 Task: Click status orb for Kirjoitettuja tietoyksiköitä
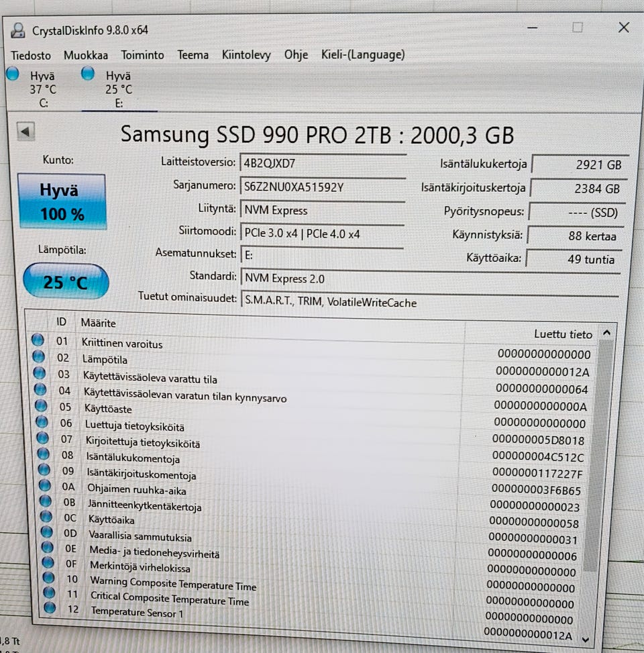click(42, 438)
